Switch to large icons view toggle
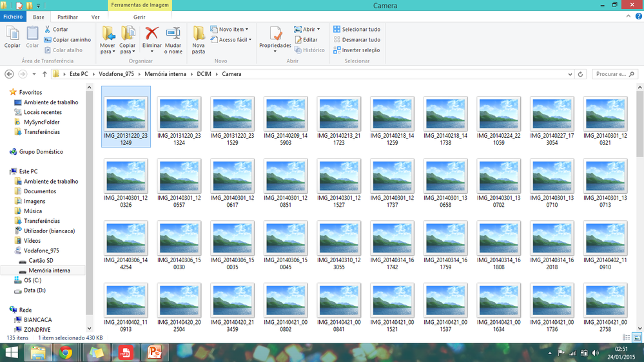Screen dimensions: 644x362 [x=637, y=338]
